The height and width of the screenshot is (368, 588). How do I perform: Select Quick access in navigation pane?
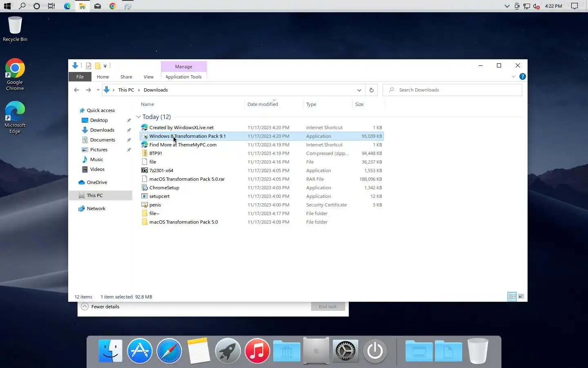click(x=101, y=110)
